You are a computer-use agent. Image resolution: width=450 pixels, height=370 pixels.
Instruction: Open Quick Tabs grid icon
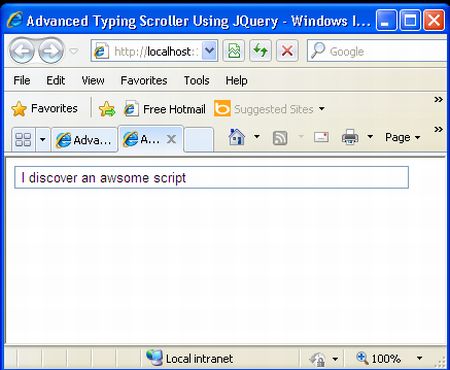tap(23, 139)
